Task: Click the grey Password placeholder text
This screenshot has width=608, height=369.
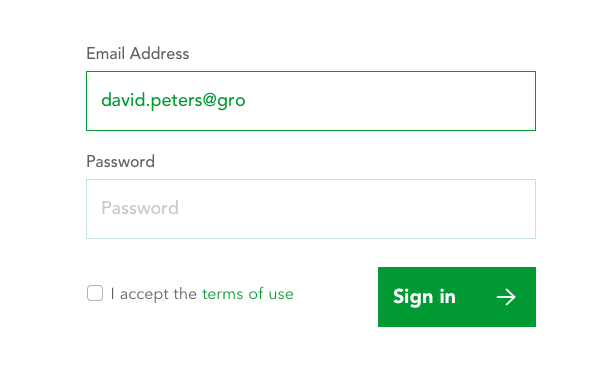Action: click(140, 208)
